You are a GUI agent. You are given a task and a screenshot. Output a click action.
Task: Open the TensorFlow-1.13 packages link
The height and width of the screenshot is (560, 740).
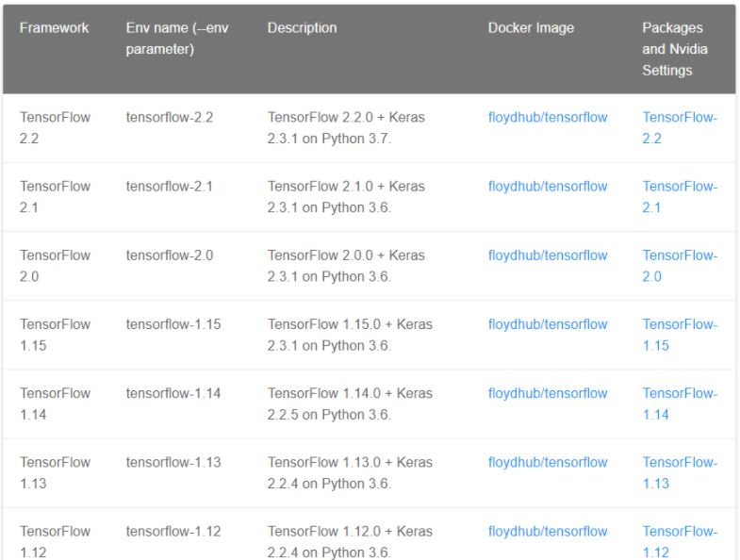[680, 472]
